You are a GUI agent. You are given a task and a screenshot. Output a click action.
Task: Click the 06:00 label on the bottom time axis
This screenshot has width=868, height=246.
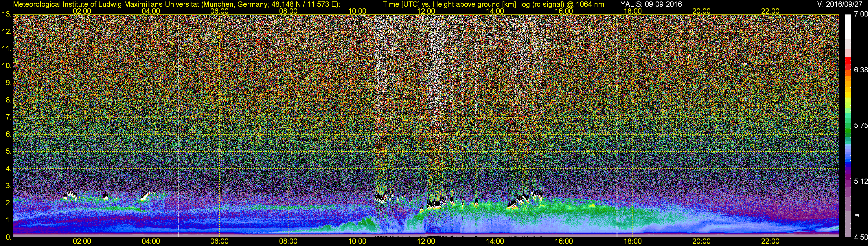pos(219,241)
